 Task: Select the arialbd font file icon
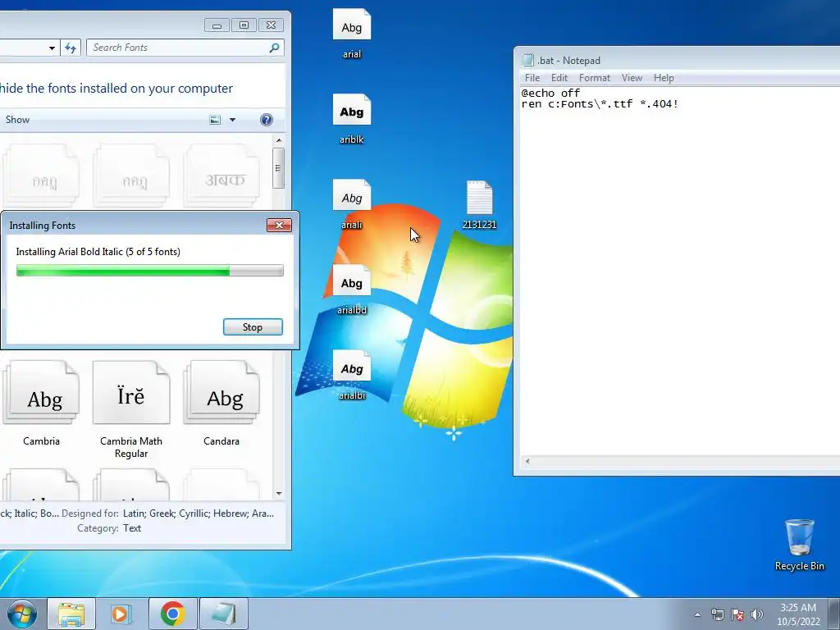click(x=351, y=290)
